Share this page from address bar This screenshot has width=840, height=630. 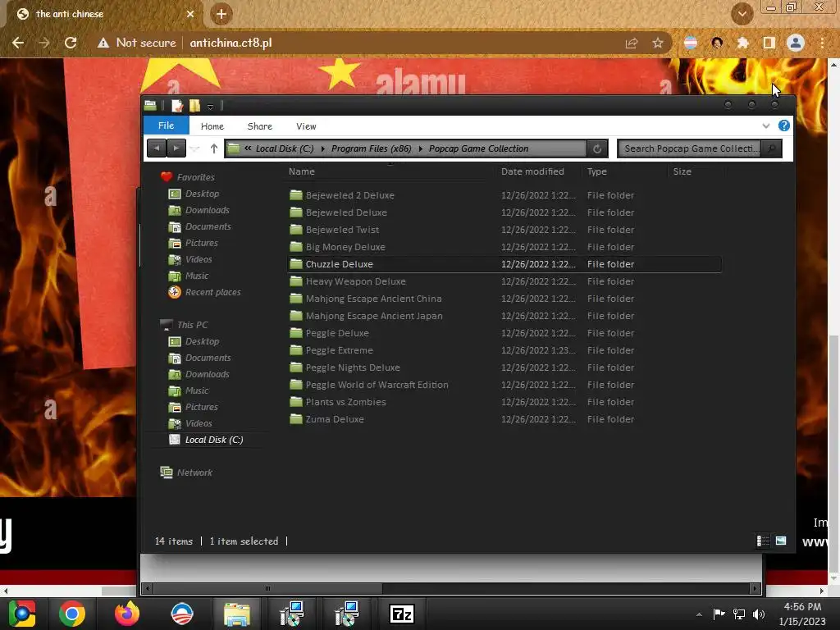point(631,43)
